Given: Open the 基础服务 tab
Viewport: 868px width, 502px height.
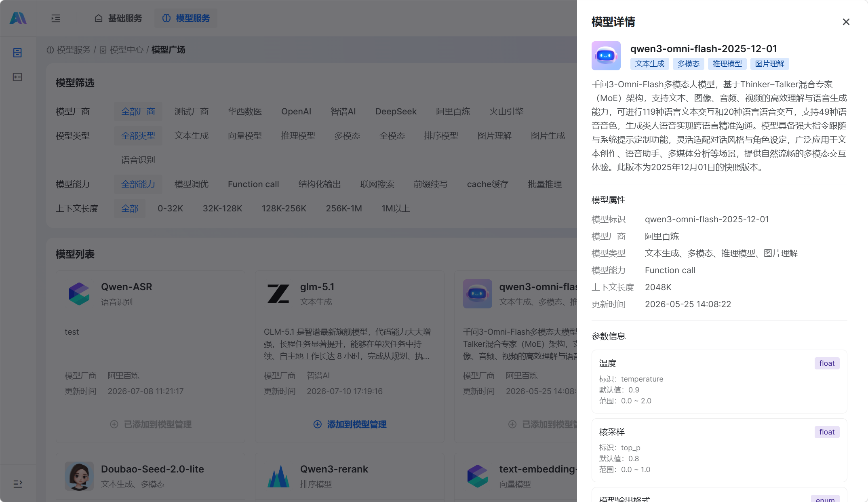Looking at the screenshot, I should pyautogui.click(x=118, y=18).
